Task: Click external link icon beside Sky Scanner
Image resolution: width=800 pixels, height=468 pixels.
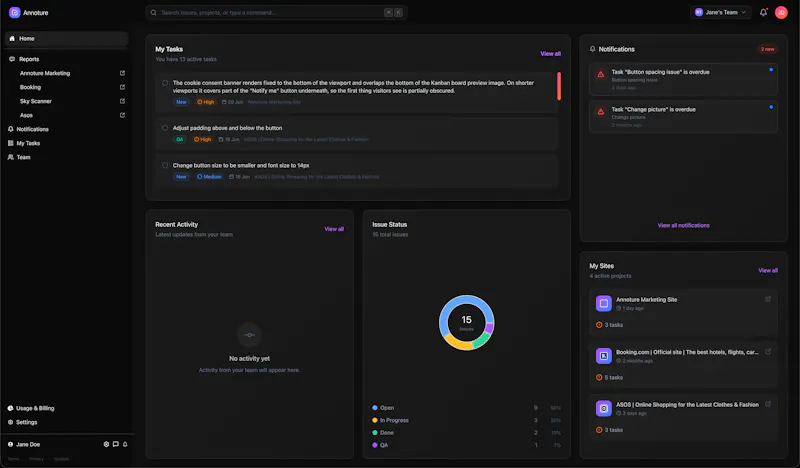Action: pos(122,101)
